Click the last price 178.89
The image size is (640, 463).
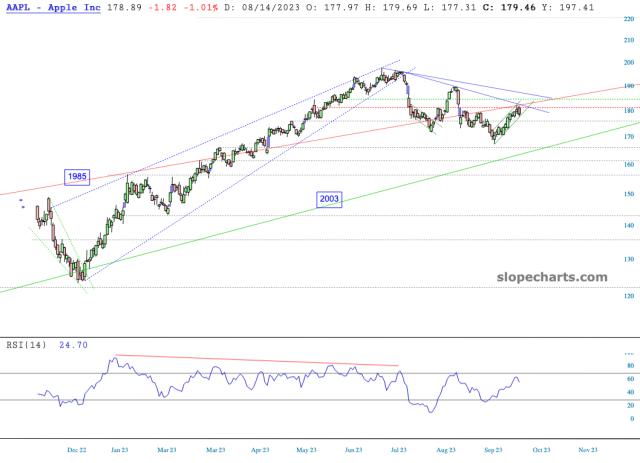pyautogui.click(x=124, y=7)
